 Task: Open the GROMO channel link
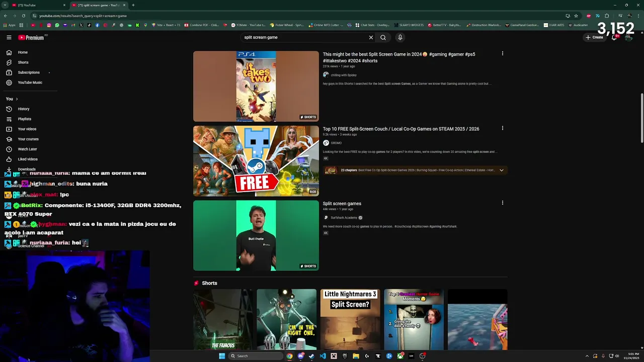click(x=336, y=143)
